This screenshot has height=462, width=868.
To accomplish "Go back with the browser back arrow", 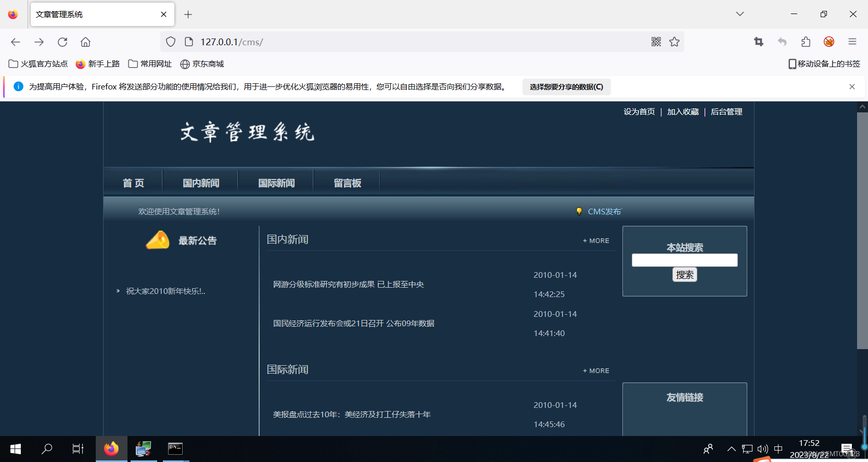I will tap(16, 42).
